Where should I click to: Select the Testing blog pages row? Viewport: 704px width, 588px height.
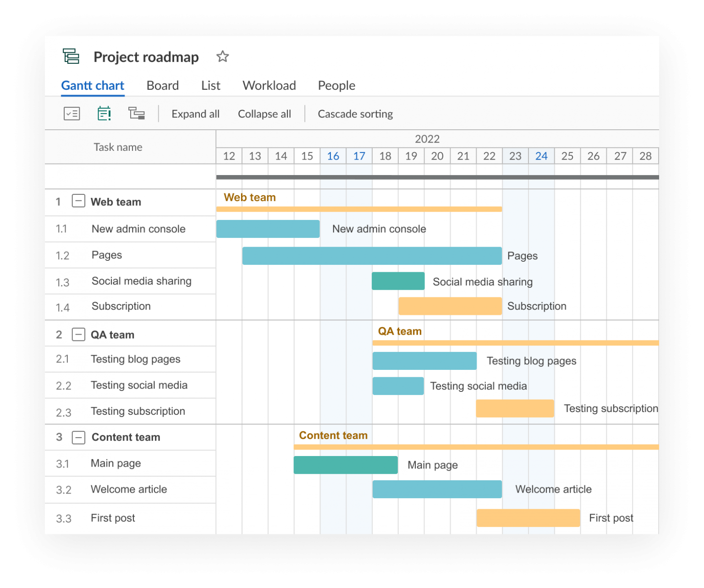point(130,359)
